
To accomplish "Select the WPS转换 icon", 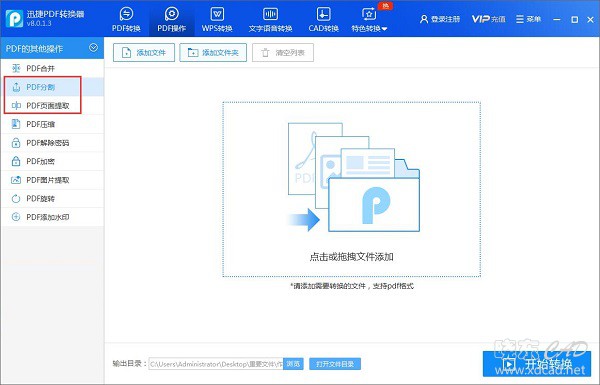I will click(x=217, y=19).
